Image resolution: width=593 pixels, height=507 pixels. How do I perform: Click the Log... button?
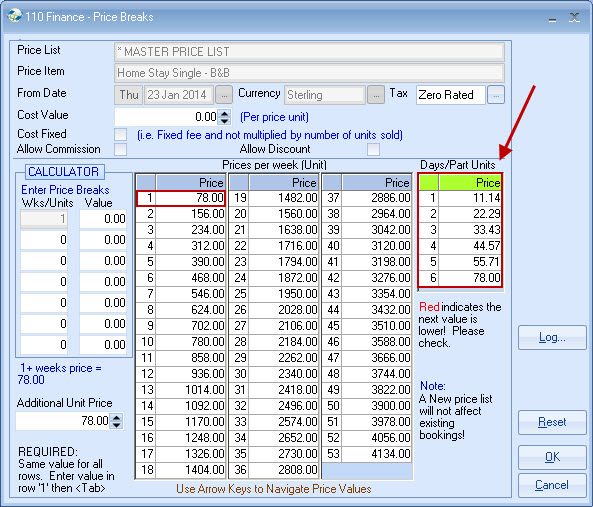click(552, 337)
